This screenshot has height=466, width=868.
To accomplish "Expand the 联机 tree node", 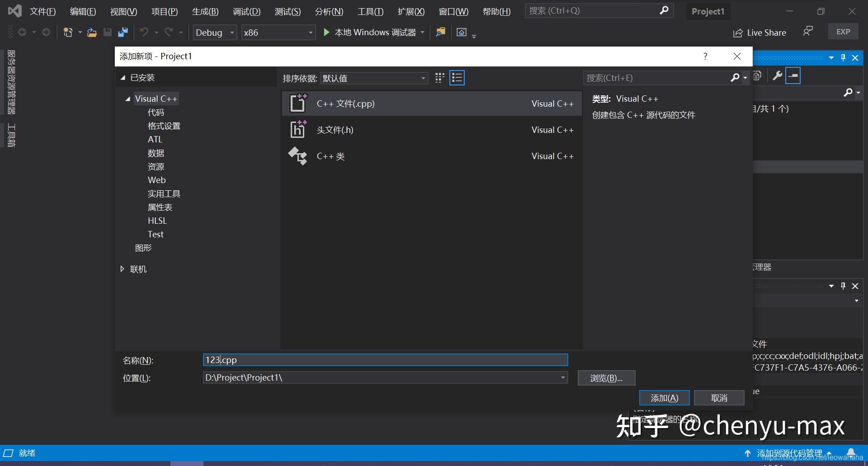I will point(122,269).
